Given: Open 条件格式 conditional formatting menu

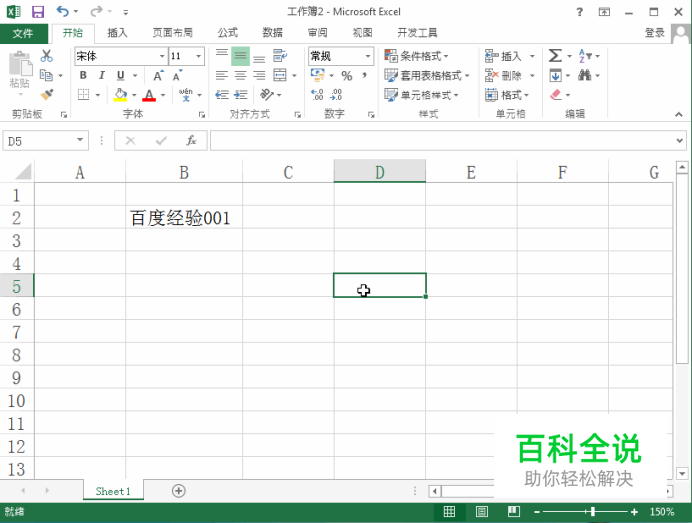Looking at the screenshot, I should pyautogui.click(x=417, y=56).
